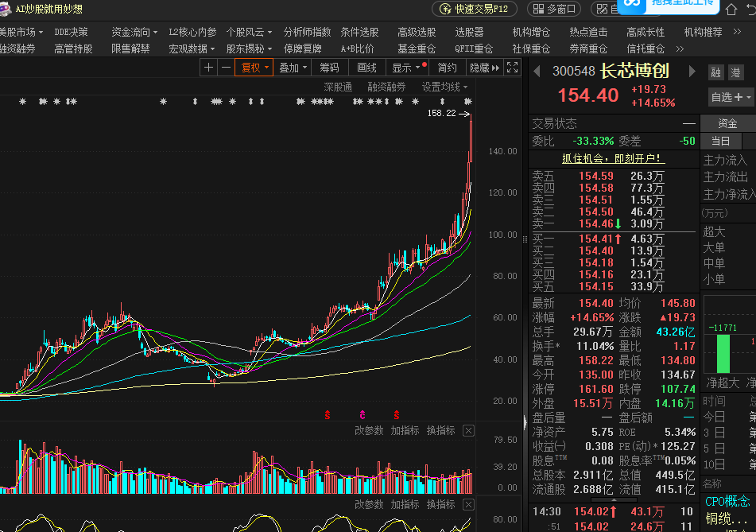The image size is (756, 532).
Task: Select the 当日 tab
Action: [721, 141]
